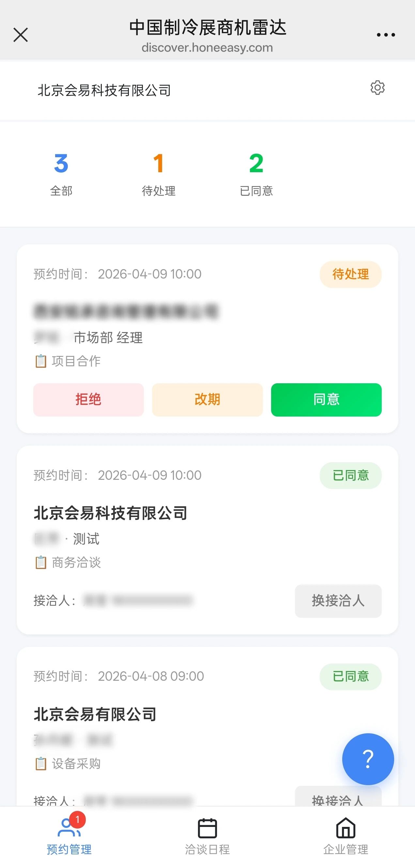
Task: Open the 洽谈日程 calendar icon
Action: point(207,828)
